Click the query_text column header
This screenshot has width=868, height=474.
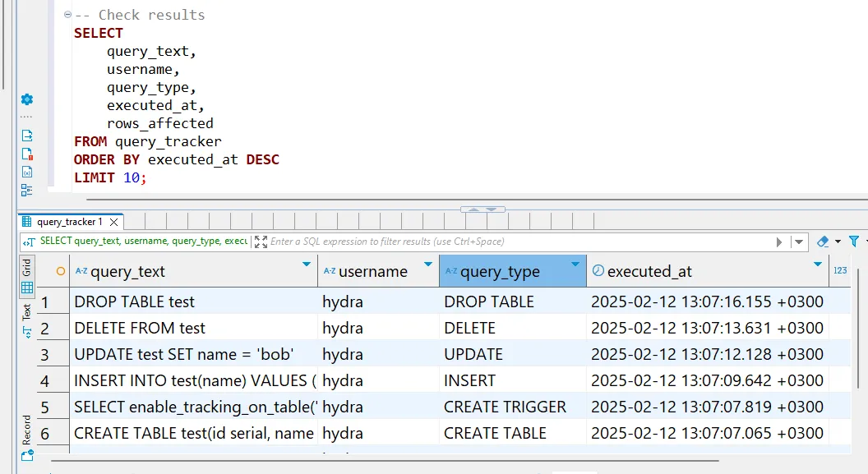(194, 271)
